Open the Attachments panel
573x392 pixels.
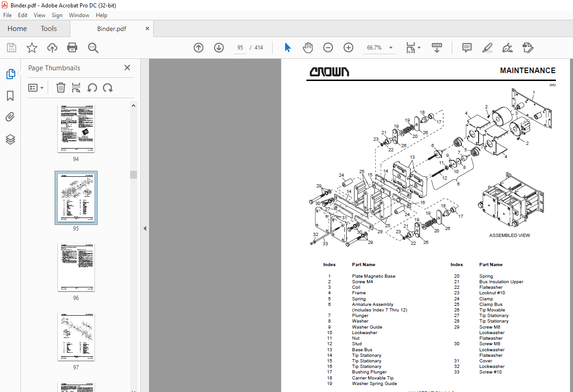10,117
